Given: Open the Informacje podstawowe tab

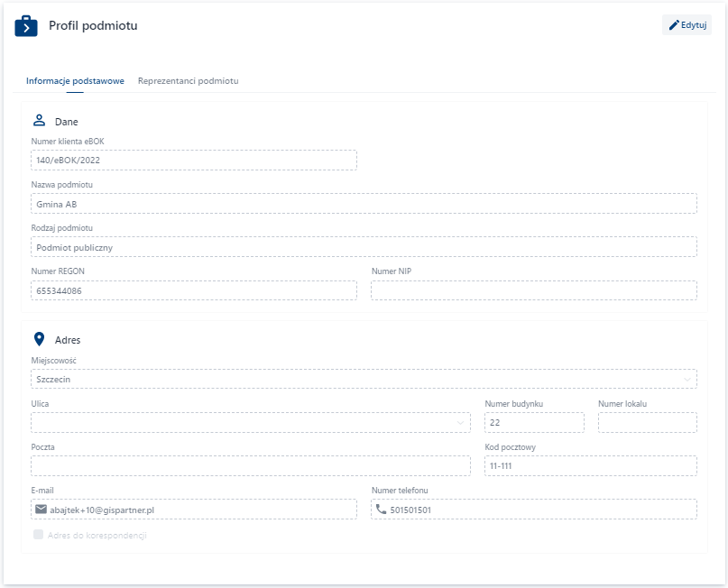Looking at the screenshot, I should pyautogui.click(x=75, y=81).
